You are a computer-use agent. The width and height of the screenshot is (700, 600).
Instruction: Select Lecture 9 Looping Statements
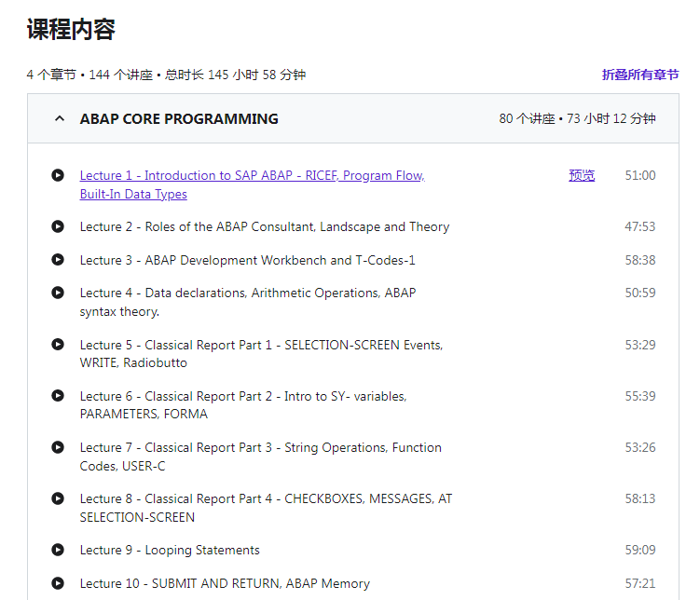(170, 550)
